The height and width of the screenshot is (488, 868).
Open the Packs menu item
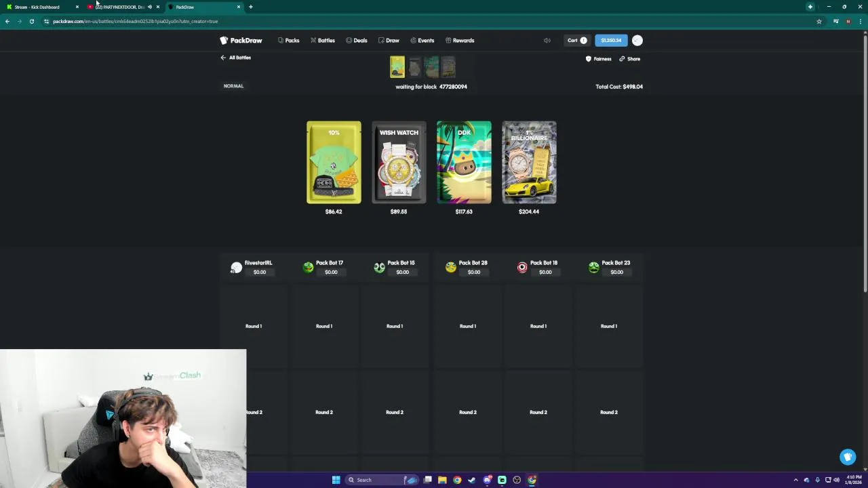[x=288, y=41]
